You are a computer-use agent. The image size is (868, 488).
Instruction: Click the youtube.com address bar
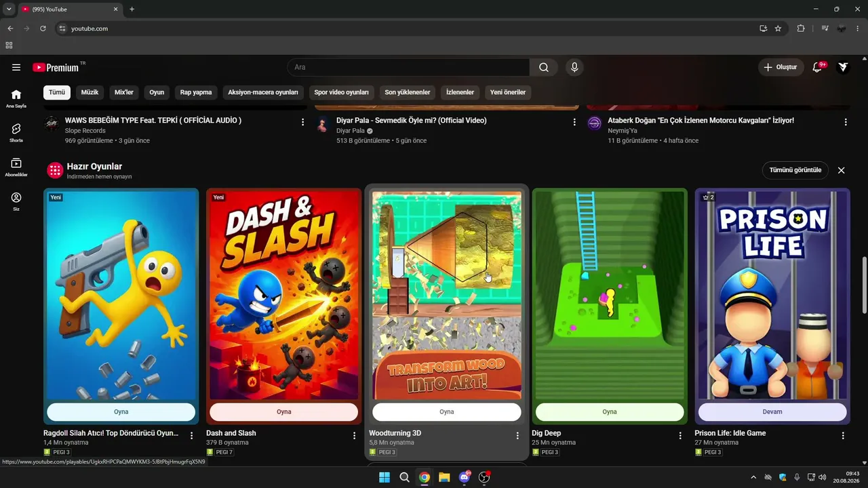click(x=407, y=28)
